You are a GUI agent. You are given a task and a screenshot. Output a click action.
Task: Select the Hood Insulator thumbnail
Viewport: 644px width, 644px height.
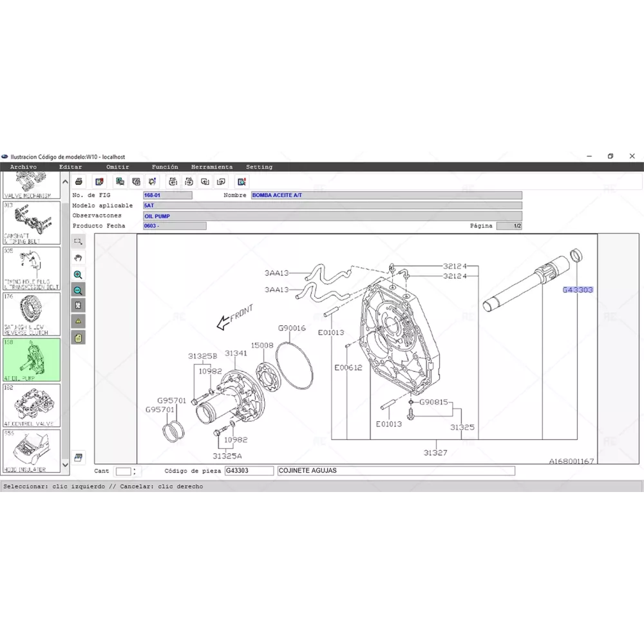(x=32, y=451)
